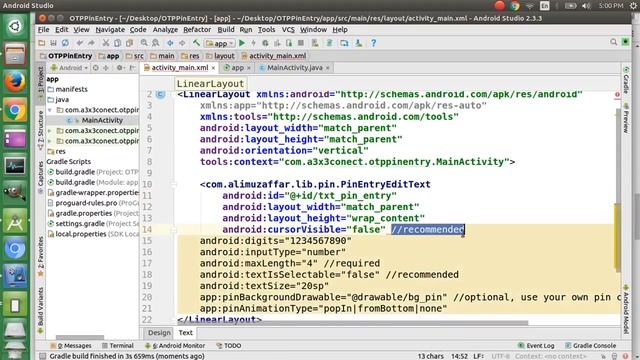This screenshot has height=360, width=640.
Task: Click the LF line separator in status bar
Action: tap(478, 356)
